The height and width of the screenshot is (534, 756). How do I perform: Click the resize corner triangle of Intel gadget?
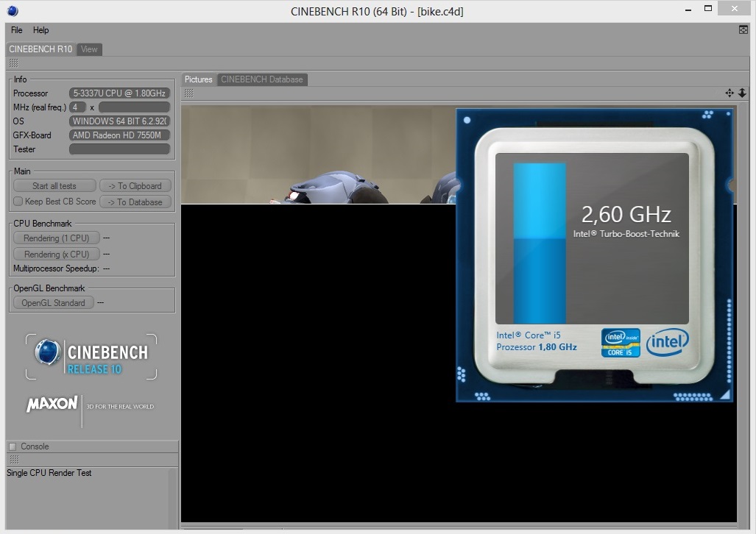(724, 395)
